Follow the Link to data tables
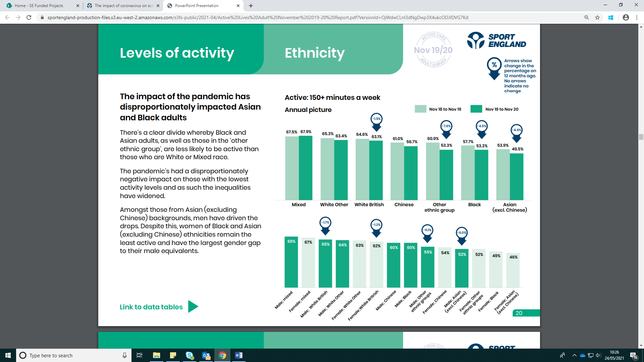Viewport: 644px width, 362px height. (151, 307)
